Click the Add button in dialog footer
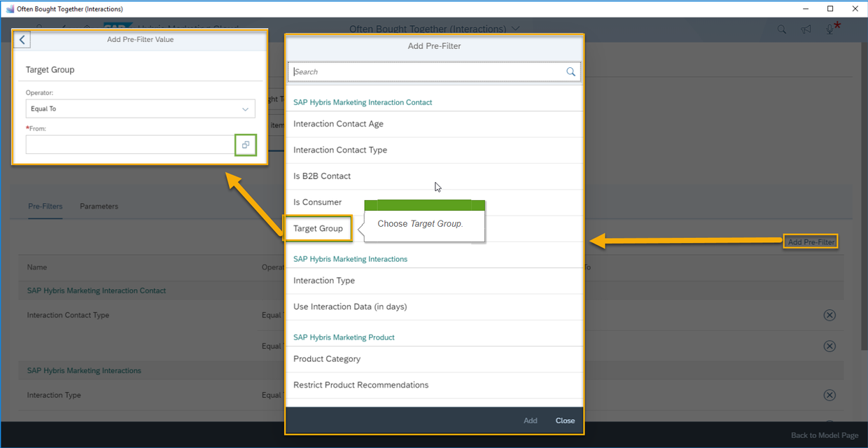868x448 pixels. (531, 421)
